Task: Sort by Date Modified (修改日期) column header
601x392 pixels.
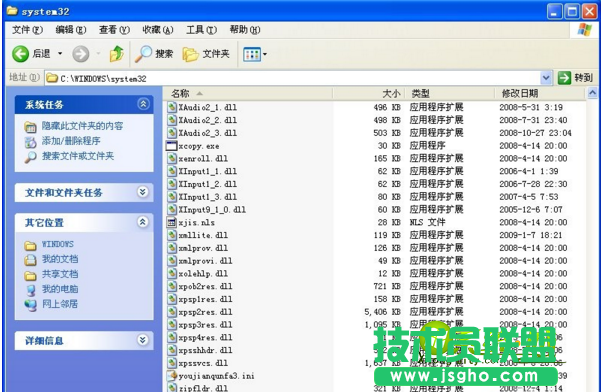Action: click(x=540, y=93)
